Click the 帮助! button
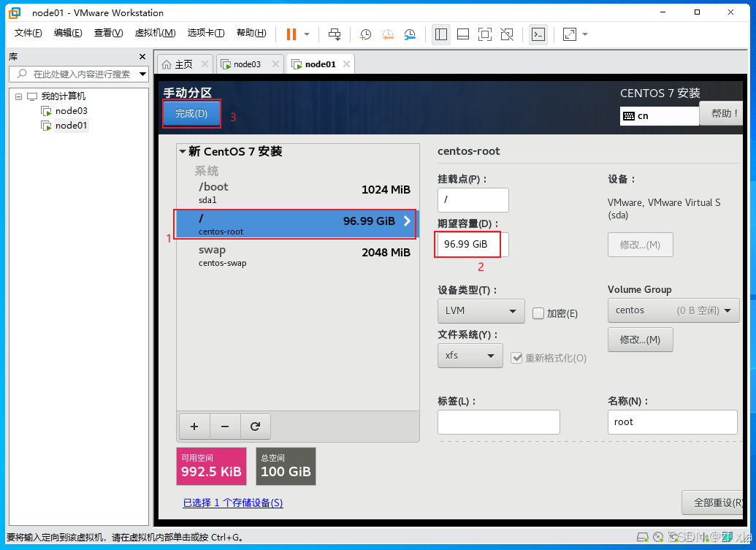756x550 pixels. point(721,113)
